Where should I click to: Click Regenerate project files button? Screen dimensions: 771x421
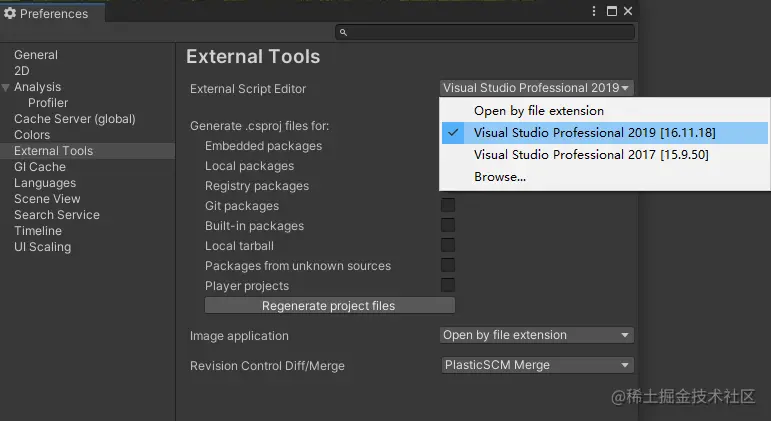coord(329,305)
